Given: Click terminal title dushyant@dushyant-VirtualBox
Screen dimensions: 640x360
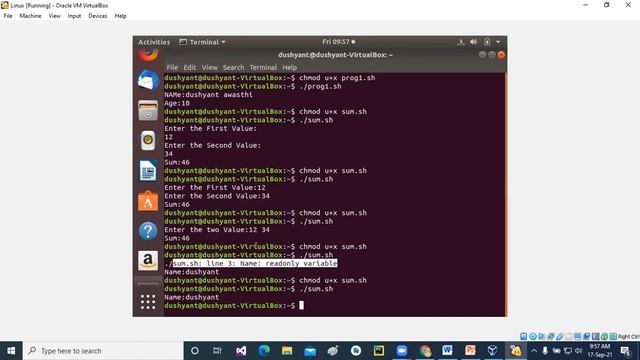Looking at the screenshot, I should pos(335,55).
